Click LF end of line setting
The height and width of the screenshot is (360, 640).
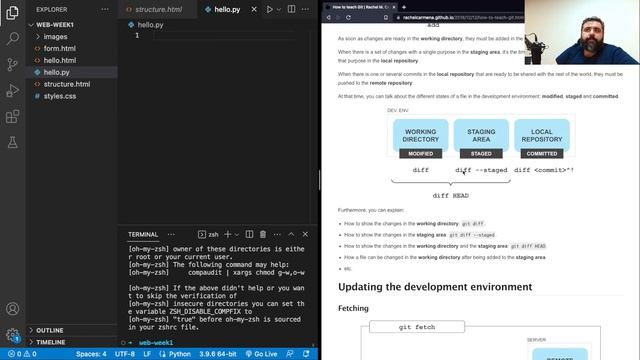(147, 354)
